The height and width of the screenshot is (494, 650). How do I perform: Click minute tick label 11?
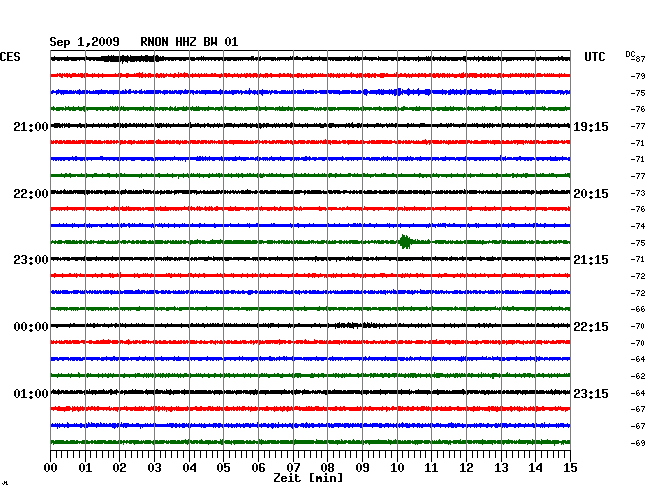(431, 468)
